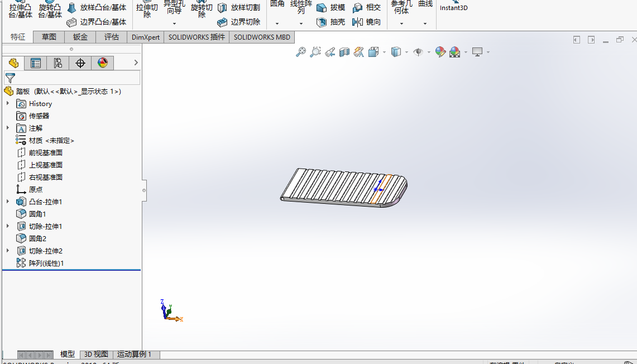Select 拉伸凸台/基体 extrude boss button
Image resolution: width=637 pixels, height=364 pixels.
click(x=20, y=9)
